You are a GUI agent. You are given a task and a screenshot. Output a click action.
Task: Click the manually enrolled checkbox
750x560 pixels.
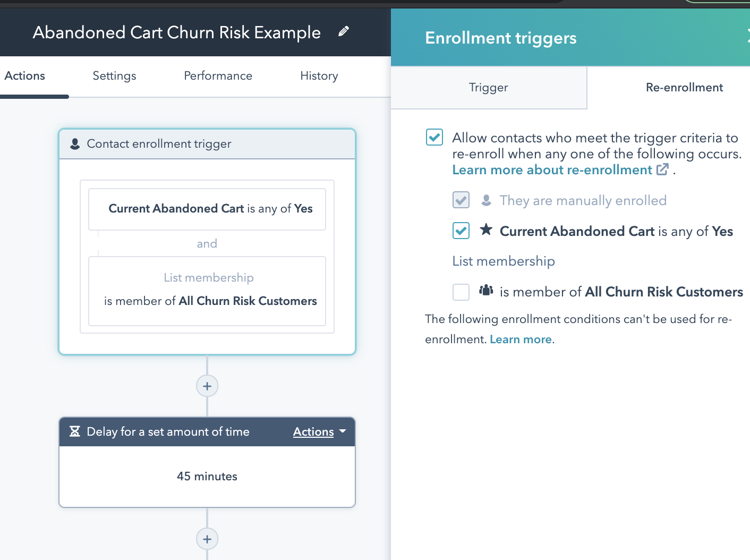(x=461, y=200)
